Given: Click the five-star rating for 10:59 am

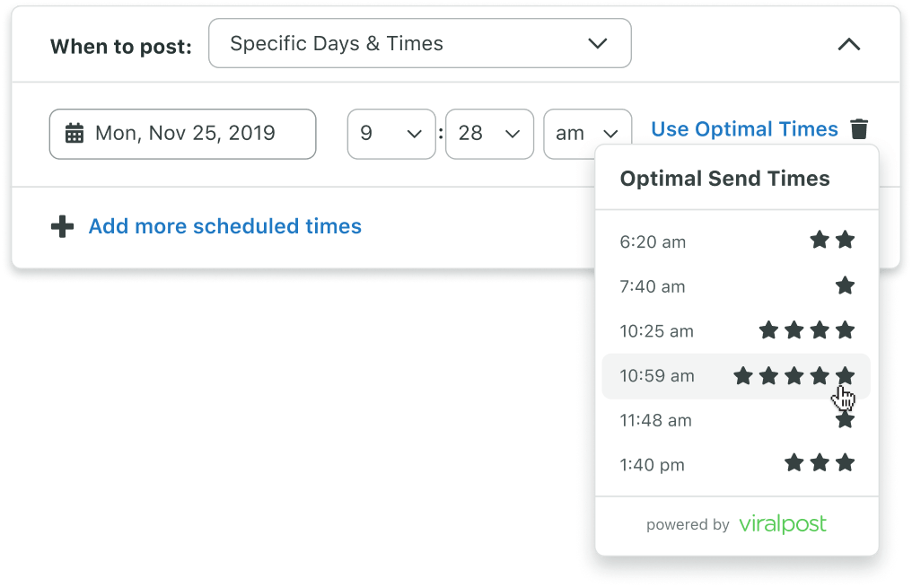Looking at the screenshot, I should pyautogui.click(x=794, y=375).
